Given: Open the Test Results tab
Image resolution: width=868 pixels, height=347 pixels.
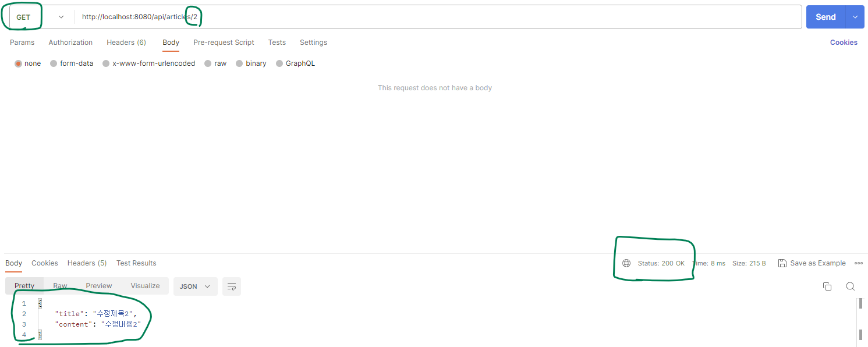Looking at the screenshot, I should 136,263.
